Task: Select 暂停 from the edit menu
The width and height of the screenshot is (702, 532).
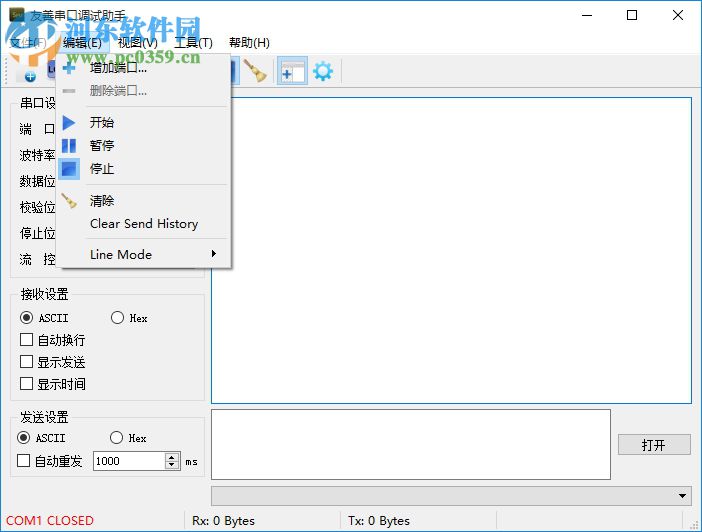Action: 144,146
